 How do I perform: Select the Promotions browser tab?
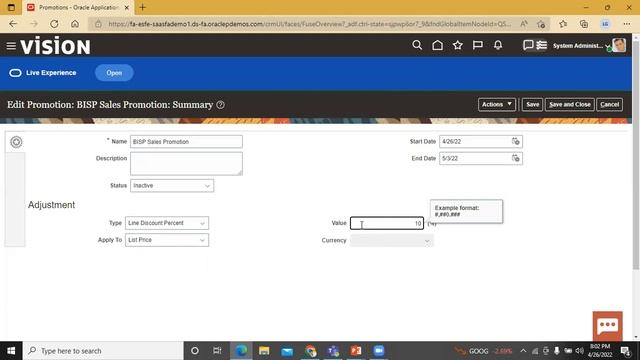pos(78,7)
